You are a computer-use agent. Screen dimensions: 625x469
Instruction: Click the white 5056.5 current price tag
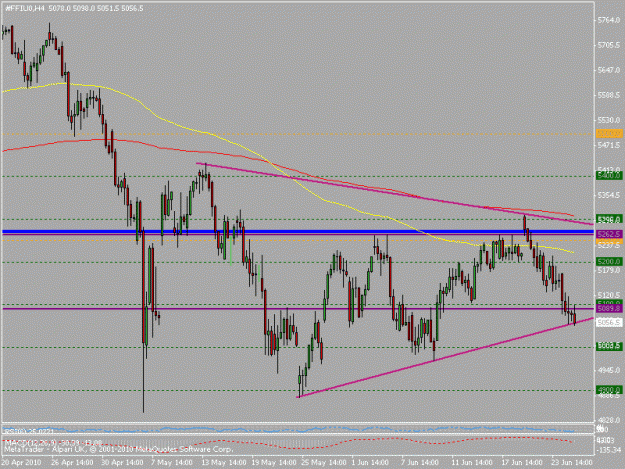tap(609, 322)
